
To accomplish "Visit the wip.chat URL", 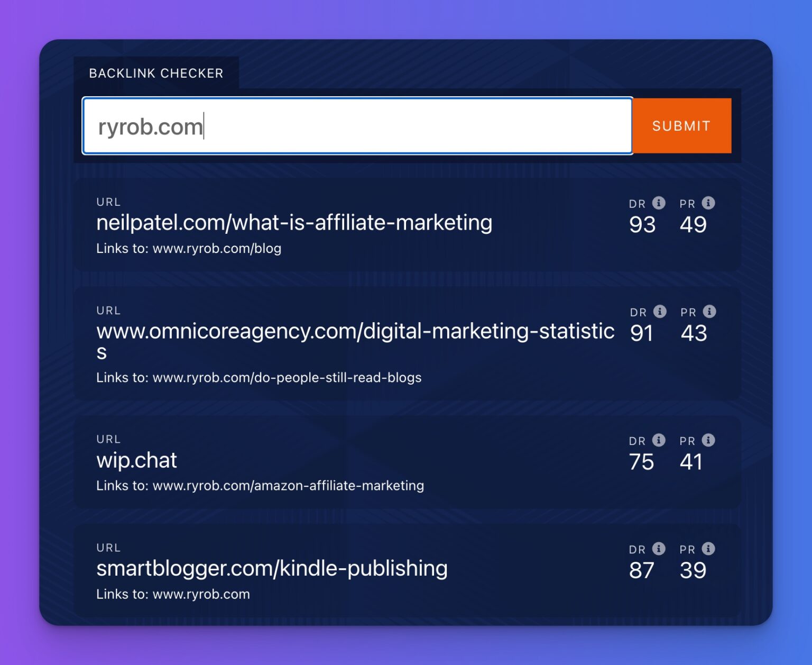I will click(x=136, y=460).
